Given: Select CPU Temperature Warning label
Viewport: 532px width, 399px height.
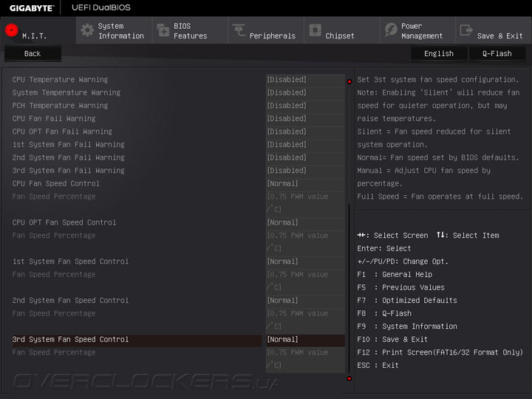Looking at the screenshot, I should [60, 80].
